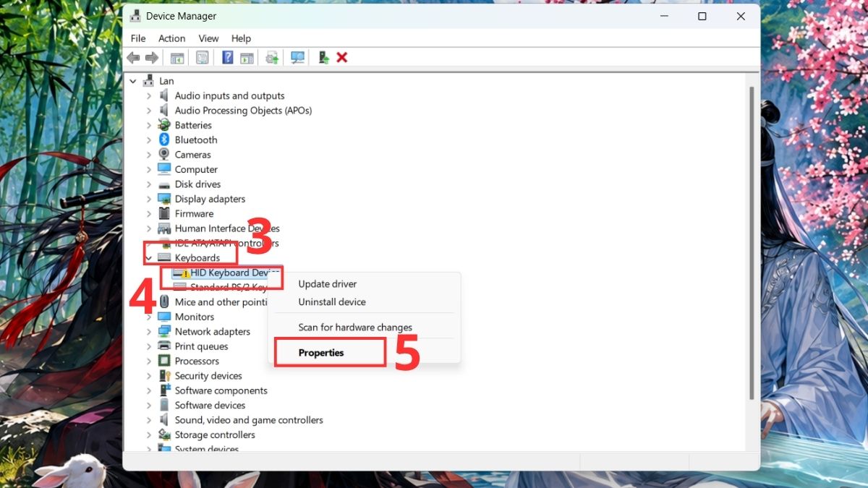868x488 pixels.
Task: Collapse the Lan root node chevron
Action: (x=132, y=81)
